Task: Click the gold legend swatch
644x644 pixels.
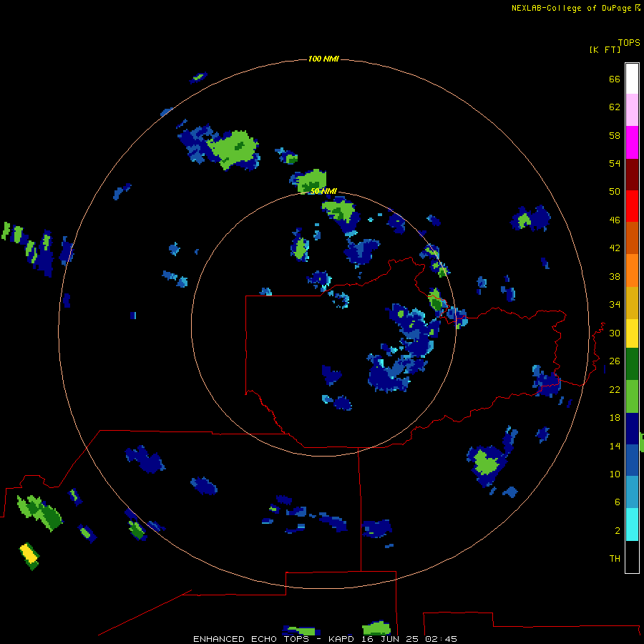Action: point(632,303)
